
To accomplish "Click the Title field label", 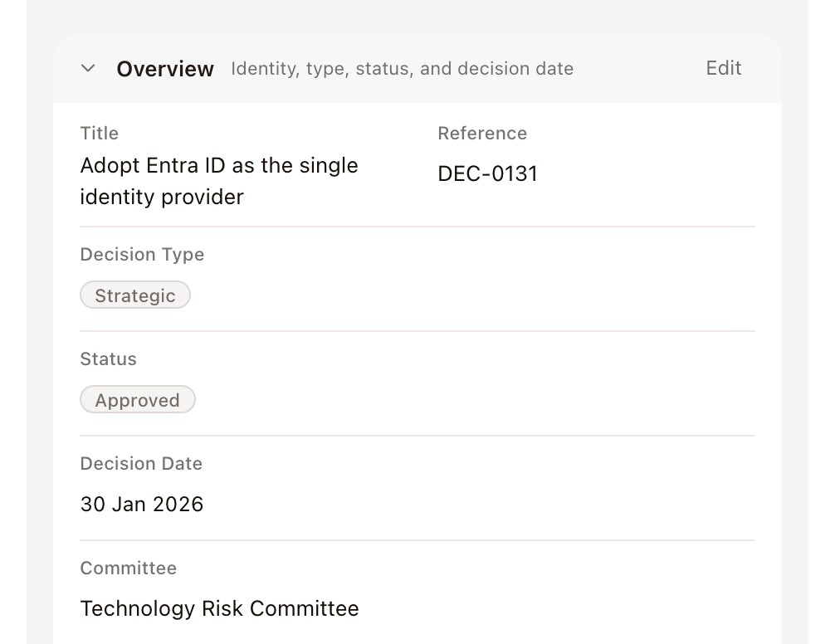I will click(x=99, y=133).
